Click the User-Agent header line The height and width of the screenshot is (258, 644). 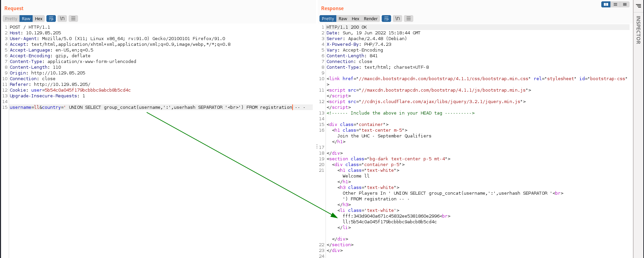(117, 39)
